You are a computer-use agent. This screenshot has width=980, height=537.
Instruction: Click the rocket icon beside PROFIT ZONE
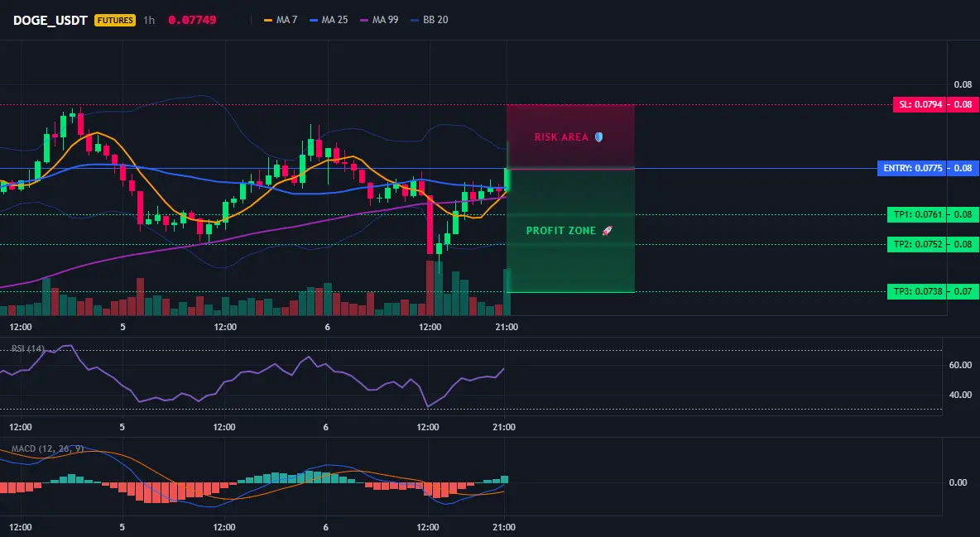coord(607,231)
